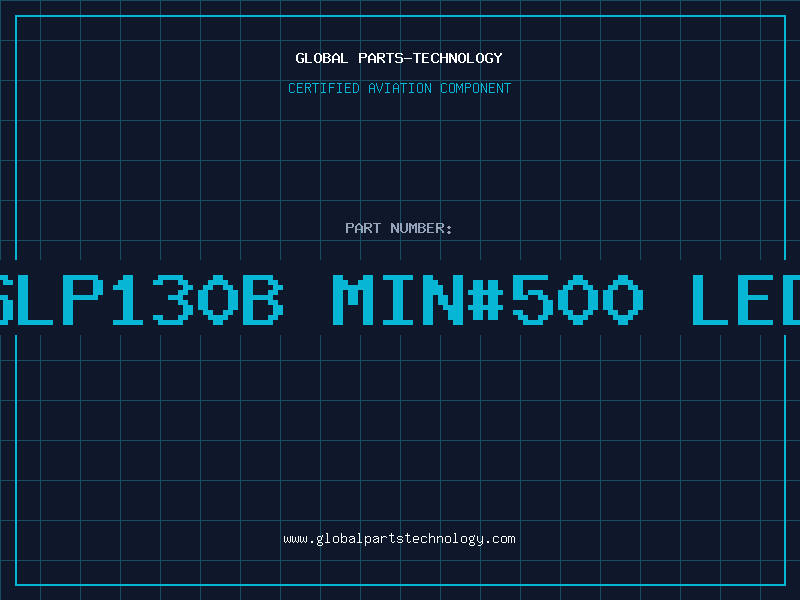The image size is (800, 600).
Task: Click the GLOBAL PARTS-TECHNOLOGY heading
Action: [x=399, y=58]
